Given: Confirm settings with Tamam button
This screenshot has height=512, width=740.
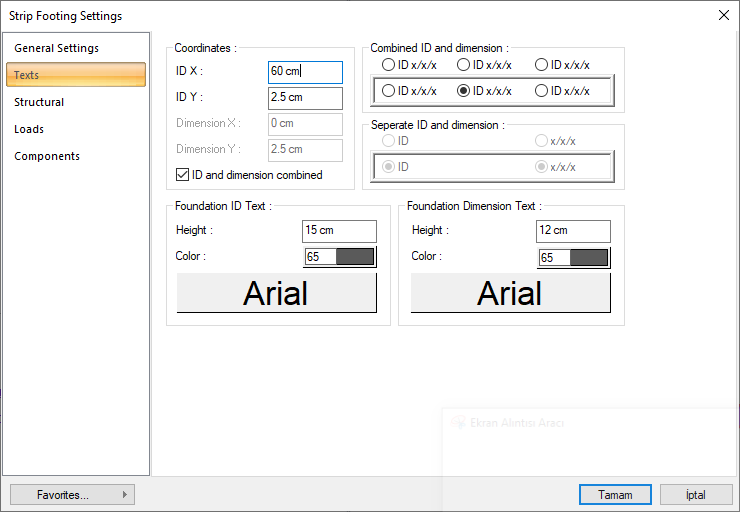Looking at the screenshot, I should pyautogui.click(x=615, y=495).
